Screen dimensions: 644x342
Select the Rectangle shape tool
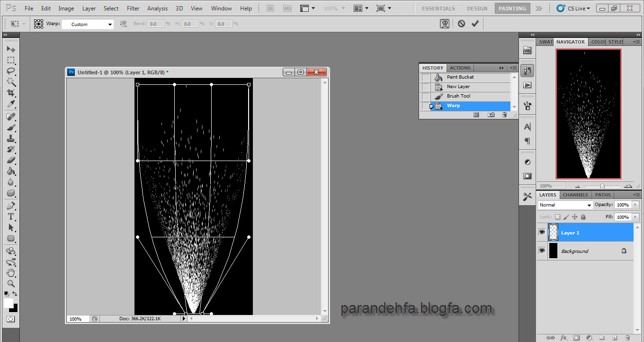(11, 238)
